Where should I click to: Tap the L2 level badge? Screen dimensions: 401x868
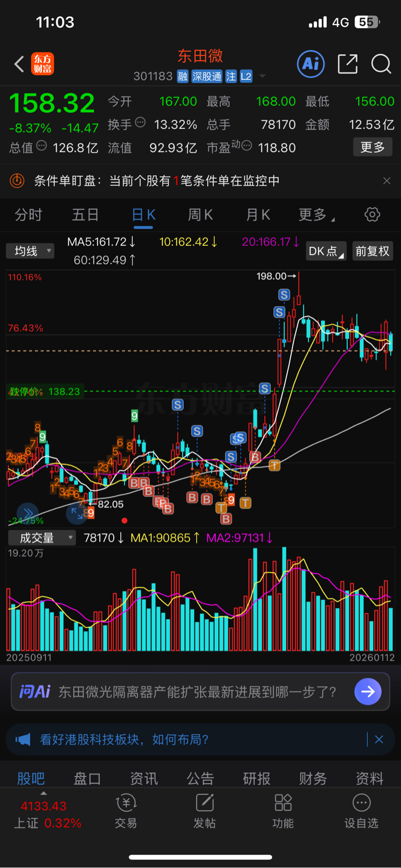click(x=246, y=77)
